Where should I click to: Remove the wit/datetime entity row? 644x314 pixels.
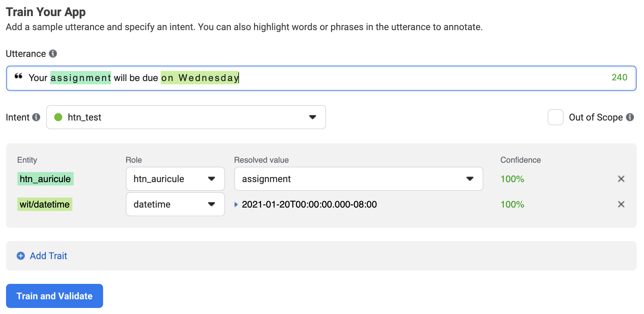[621, 204]
